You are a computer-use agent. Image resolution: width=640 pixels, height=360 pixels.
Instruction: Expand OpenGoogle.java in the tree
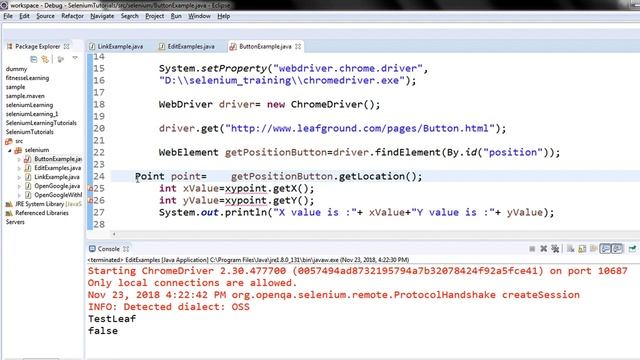pyautogui.click(x=19, y=186)
